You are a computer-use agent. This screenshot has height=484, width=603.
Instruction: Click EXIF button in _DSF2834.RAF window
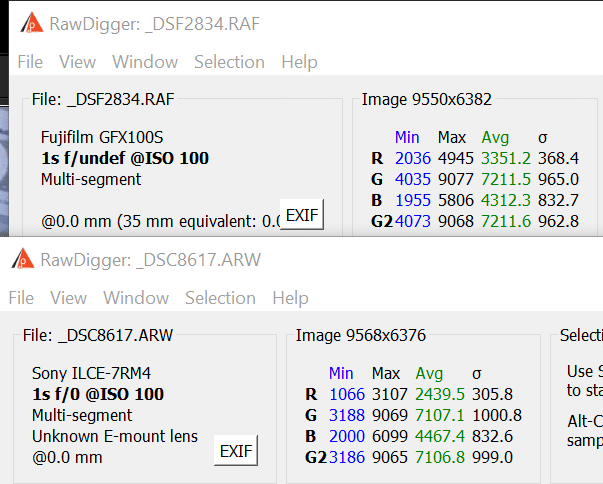coord(302,215)
